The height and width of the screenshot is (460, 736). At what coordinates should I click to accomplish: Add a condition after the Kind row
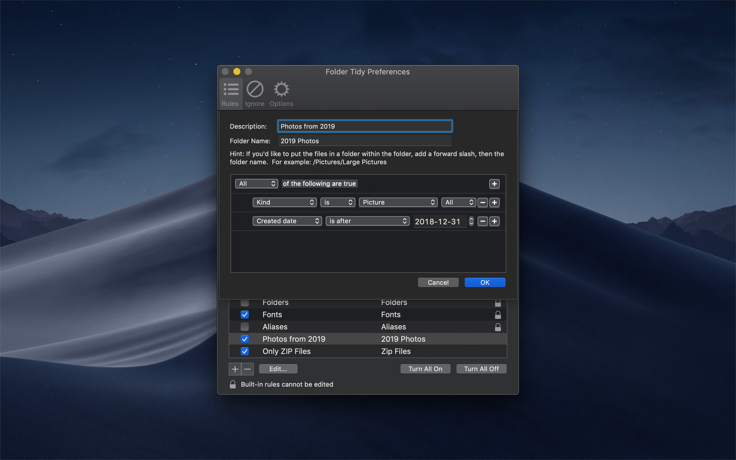[494, 203]
